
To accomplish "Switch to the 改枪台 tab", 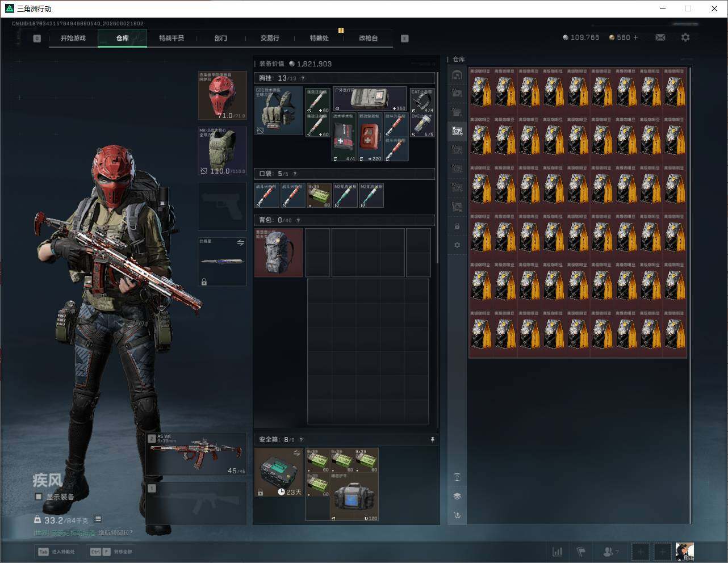I will pyautogui.click(x=368, y=38).
